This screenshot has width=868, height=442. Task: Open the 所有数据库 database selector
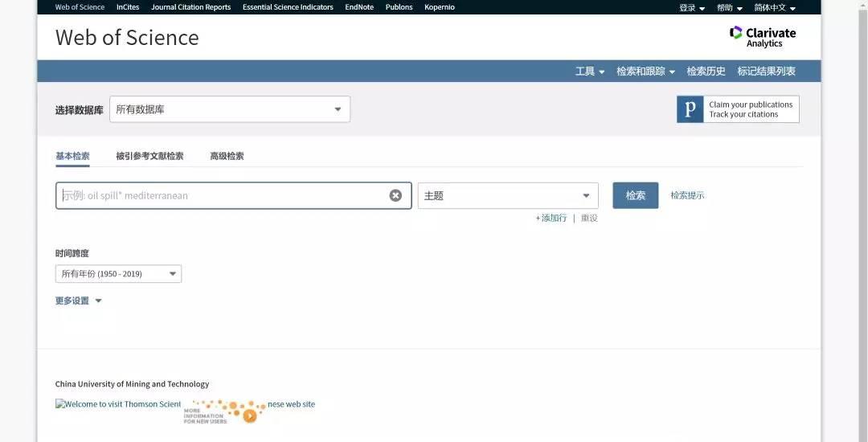coord(230,109)
